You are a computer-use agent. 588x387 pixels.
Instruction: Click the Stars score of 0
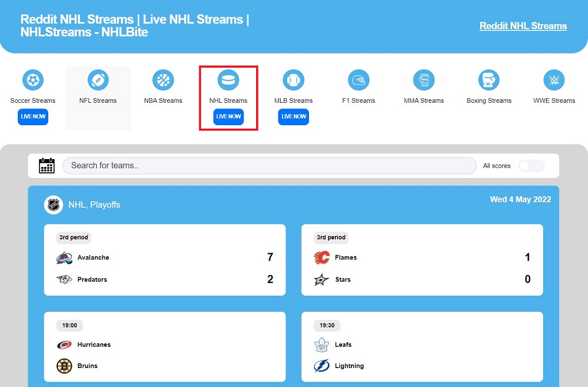pos(528,279)
